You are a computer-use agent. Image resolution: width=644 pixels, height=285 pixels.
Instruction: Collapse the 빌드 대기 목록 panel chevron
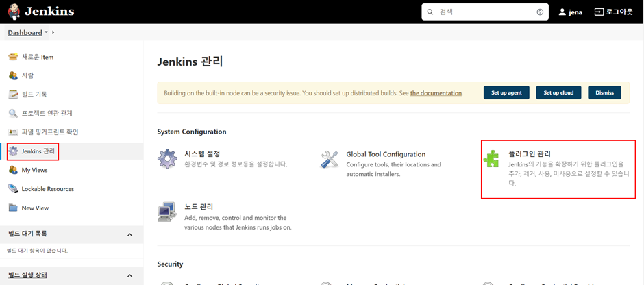tap(129, 235)
